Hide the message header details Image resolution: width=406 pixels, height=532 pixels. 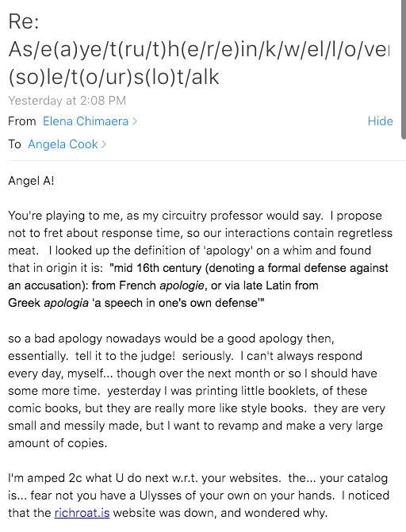click(380, 121)
